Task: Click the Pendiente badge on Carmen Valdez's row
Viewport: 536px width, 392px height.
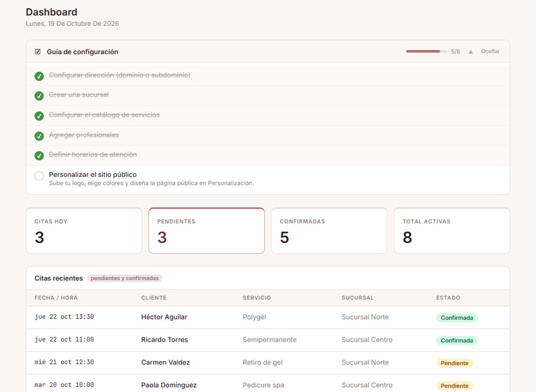Action: [455, 363]
